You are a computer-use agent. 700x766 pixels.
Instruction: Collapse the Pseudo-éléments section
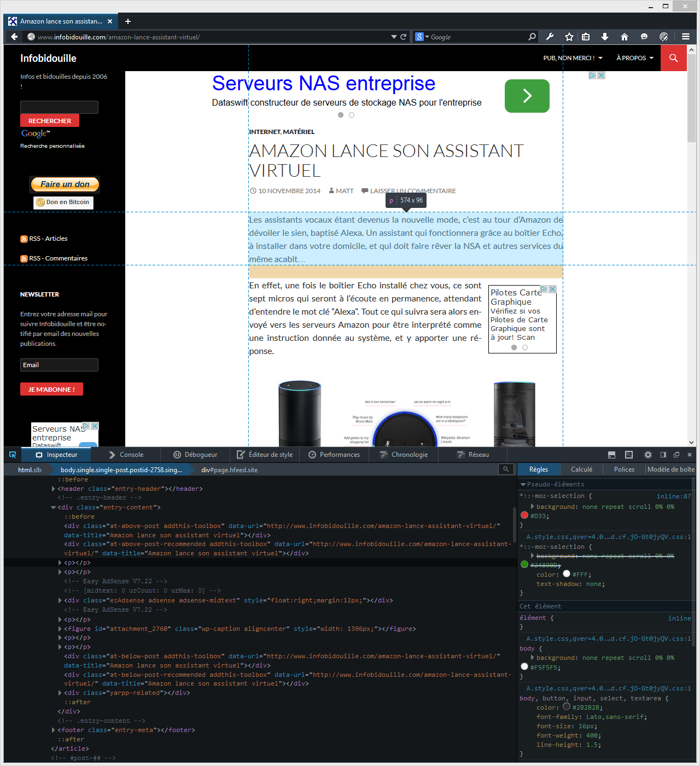[523, 484]
